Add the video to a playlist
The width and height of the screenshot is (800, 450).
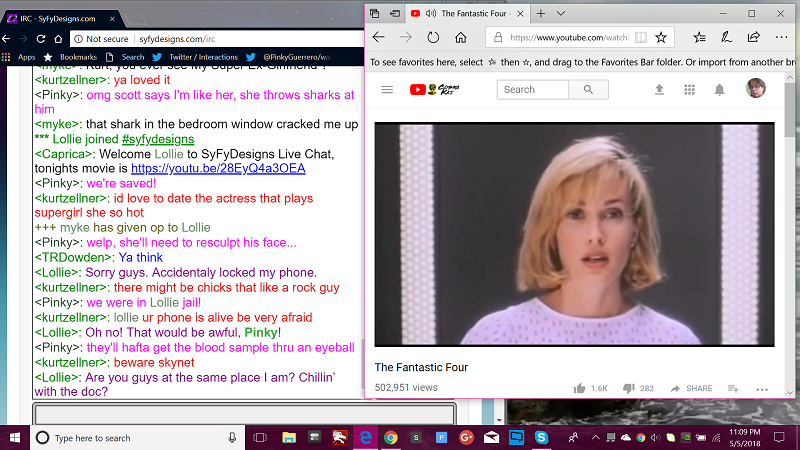(x=733, y=389)
